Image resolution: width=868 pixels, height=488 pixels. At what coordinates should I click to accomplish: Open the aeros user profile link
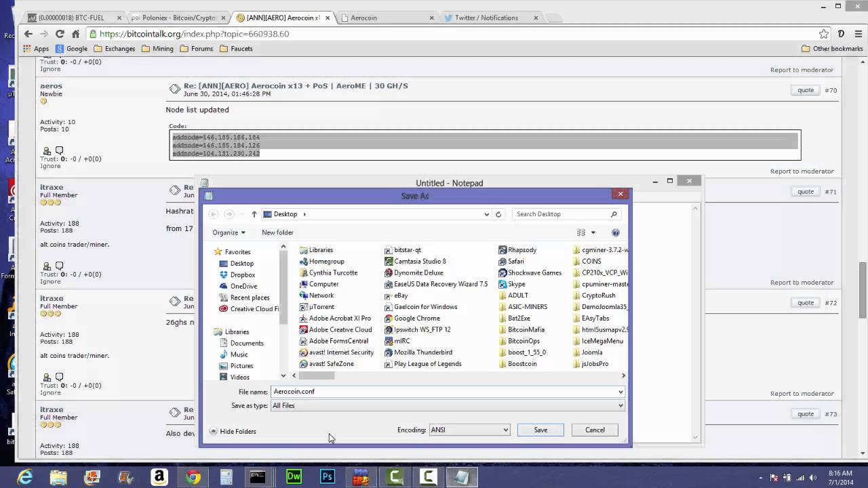click(x=51, y=86)
